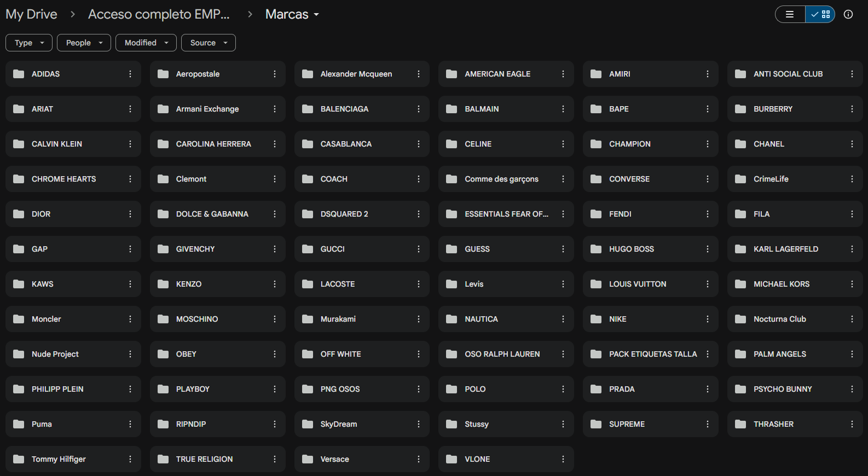The height and width of the screenshot is (476, 868).
Task: Switch to list layout view
Action: [790, 14]
